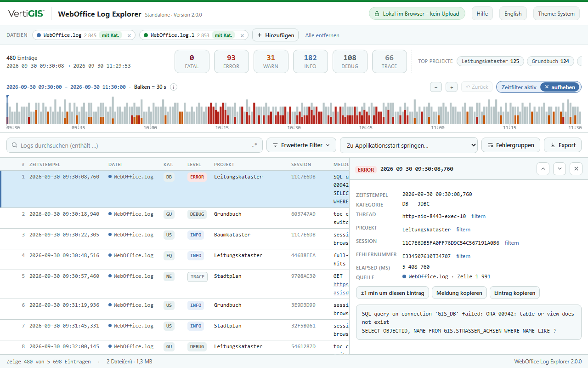This screenshot has height=368, width=588.
Task: Open Fehlergruppen error groups view
Action: click(510, 145)
